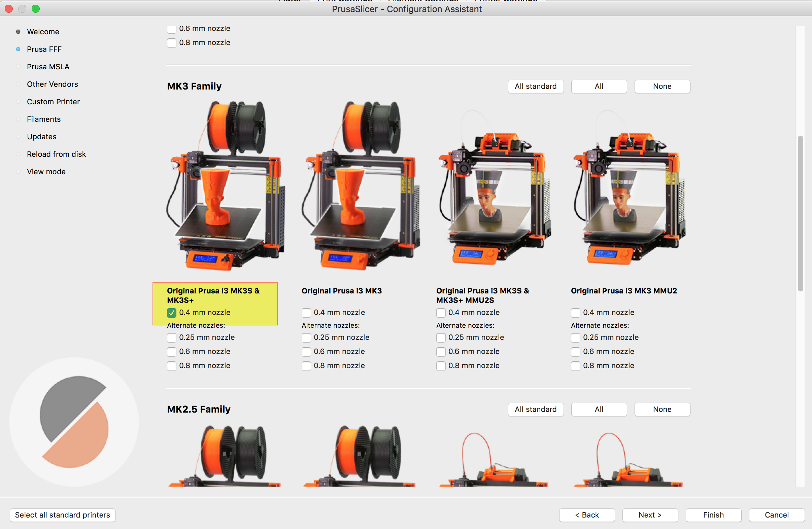This screenshot has width=812, height=529.
Task: Open the Prusa MSLA page in sidebar
Action: click(48, 67)
